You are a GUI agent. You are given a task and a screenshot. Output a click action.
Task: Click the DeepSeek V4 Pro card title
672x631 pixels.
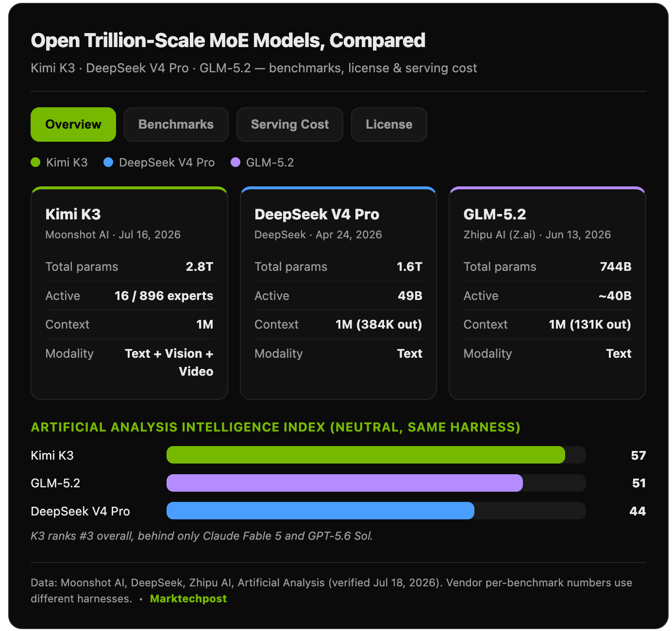pos(317,214)
